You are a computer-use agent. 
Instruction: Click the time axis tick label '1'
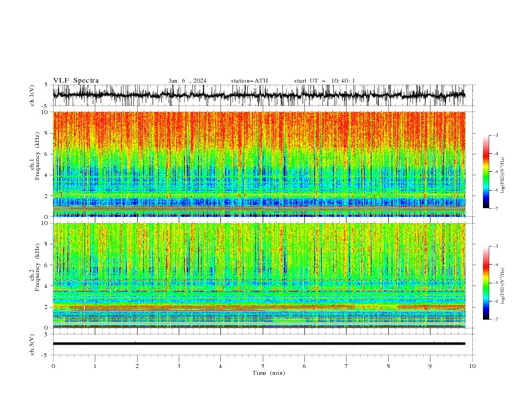pos(95,366)
